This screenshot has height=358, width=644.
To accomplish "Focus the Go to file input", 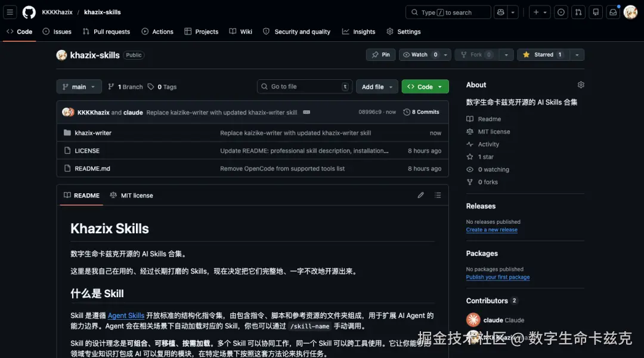I will click(305, 87).
